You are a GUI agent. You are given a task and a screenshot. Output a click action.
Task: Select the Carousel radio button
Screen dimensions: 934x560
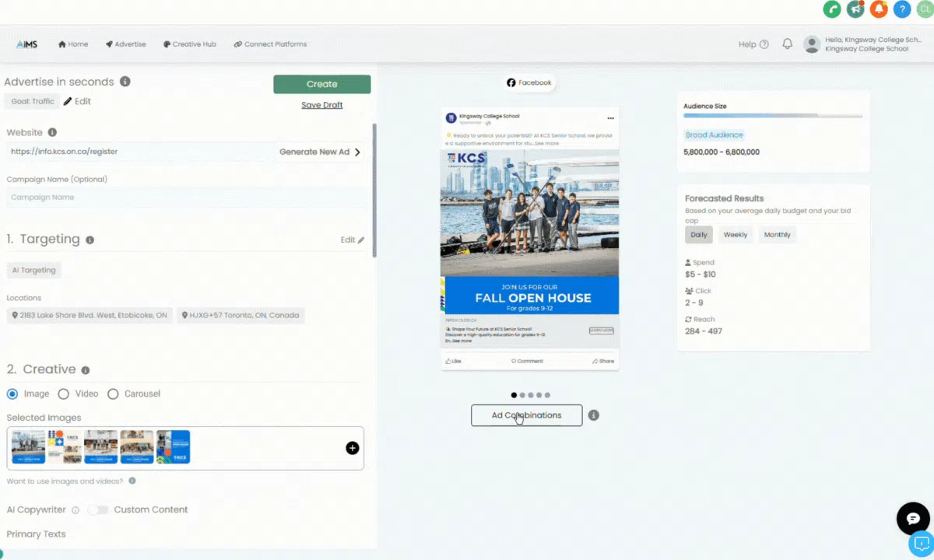point(113,394)
